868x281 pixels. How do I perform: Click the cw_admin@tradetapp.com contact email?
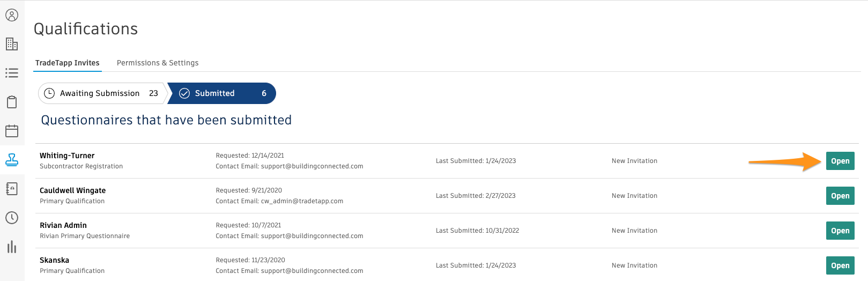pos(302,201)
